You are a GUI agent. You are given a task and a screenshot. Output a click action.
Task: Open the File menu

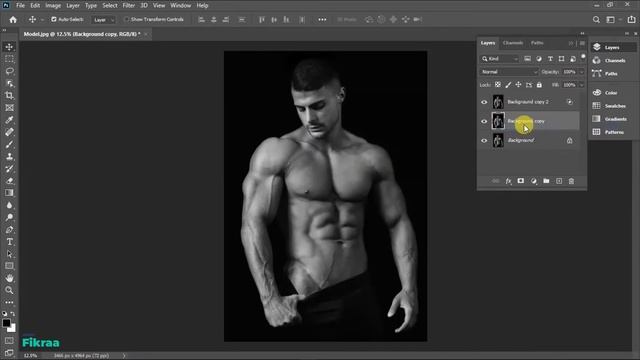[x=20, y=6]
